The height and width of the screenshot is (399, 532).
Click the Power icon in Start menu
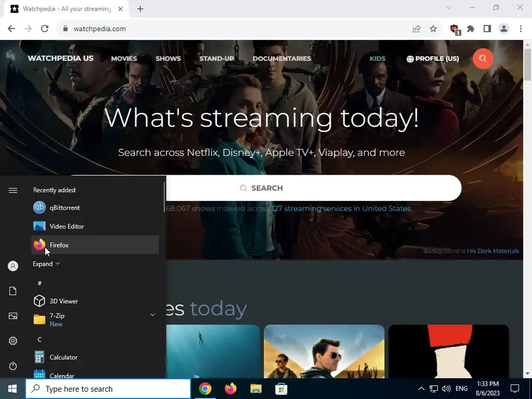[x=13, y=366]
